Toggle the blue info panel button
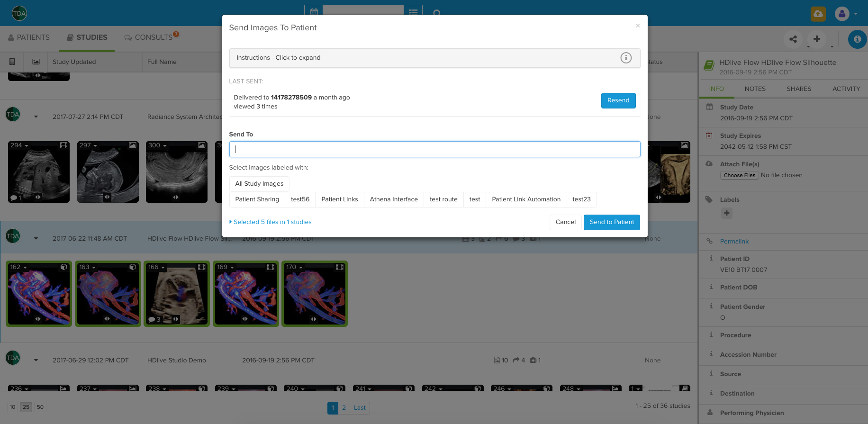The height and width of the screenshot is (424, 868). coord(857,39)
